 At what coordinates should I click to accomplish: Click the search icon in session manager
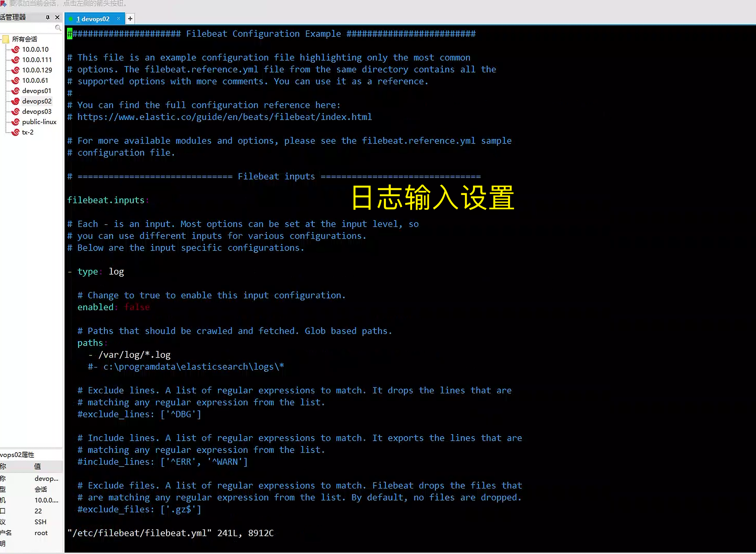58,28
